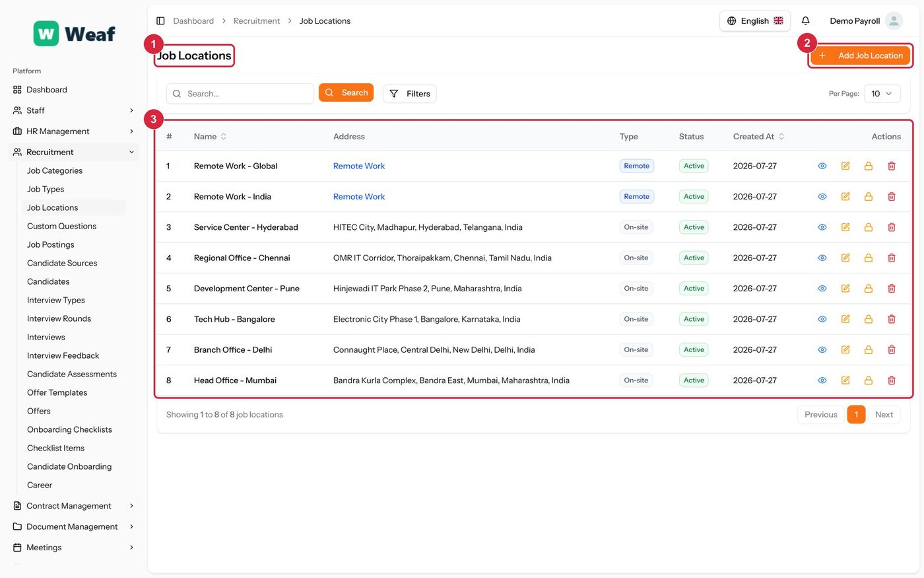Screen dimensions: 924x578
Task: Toggle lock for Development Center - Pune
Action: click(869, 289)
